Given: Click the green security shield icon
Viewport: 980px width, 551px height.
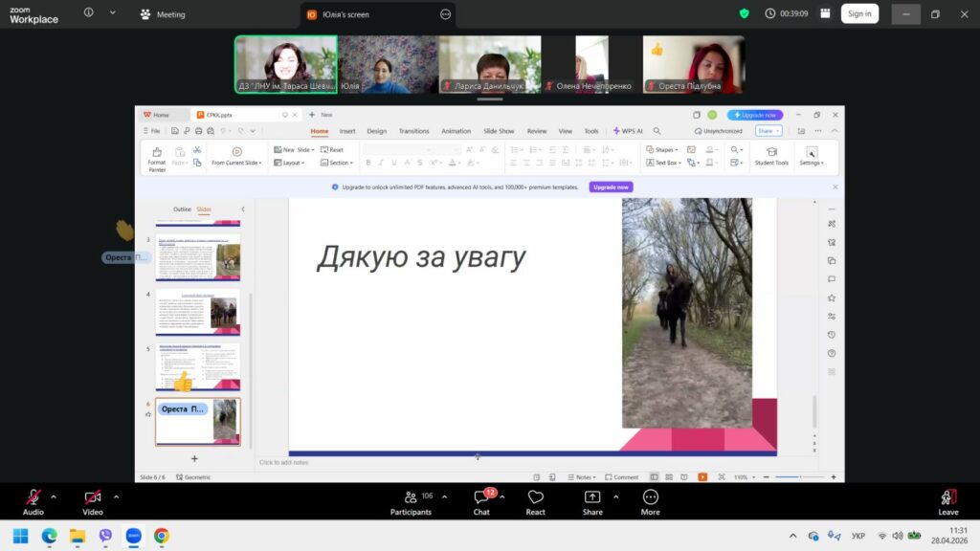Looking at the screenshot, I should (744, 13).
